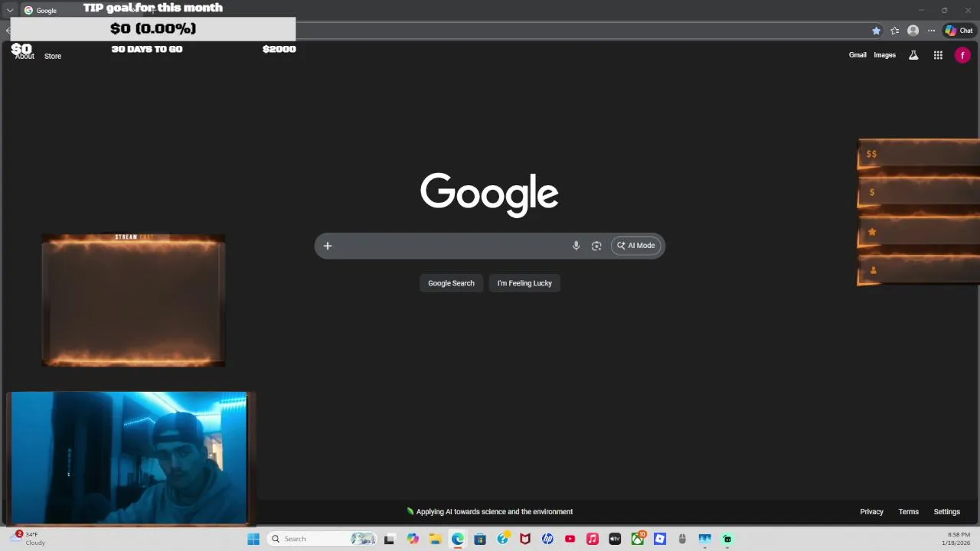Viewport: 980px width, 551px height.
Task: Open YouTube red icon on taskbar
Action: click(570, 539)
